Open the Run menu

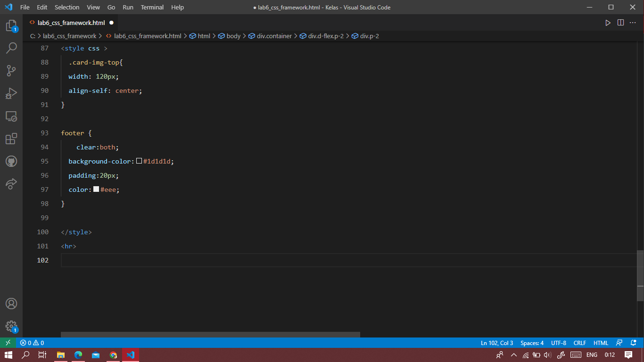pyautogui.click(x=128, y=7)
